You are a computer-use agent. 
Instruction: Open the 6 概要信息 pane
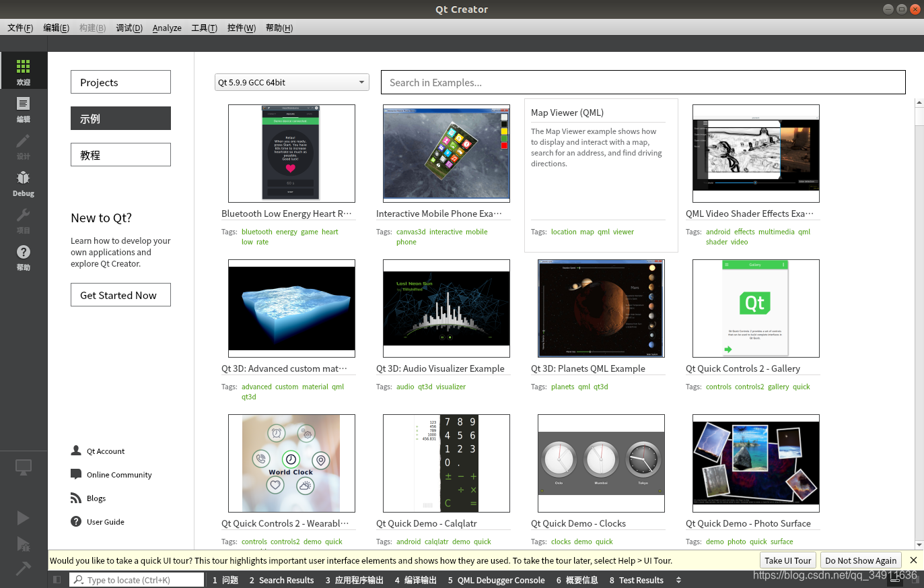(577, 580)
